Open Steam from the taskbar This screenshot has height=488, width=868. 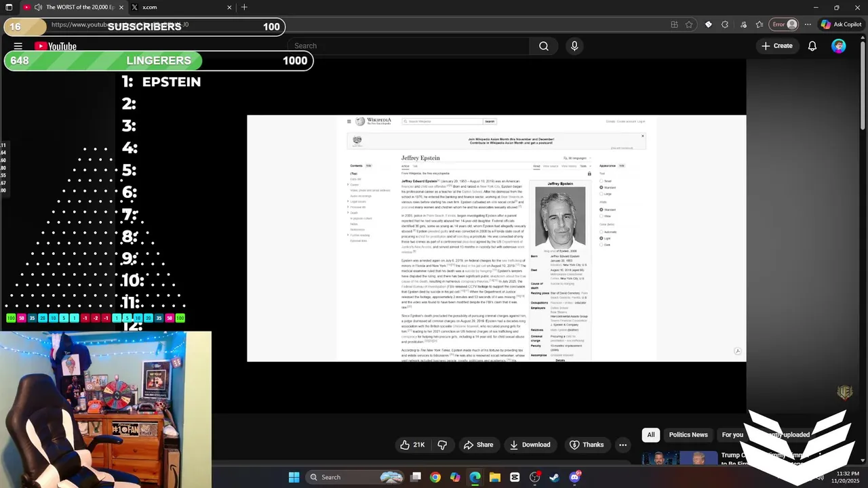click(554, 477)
